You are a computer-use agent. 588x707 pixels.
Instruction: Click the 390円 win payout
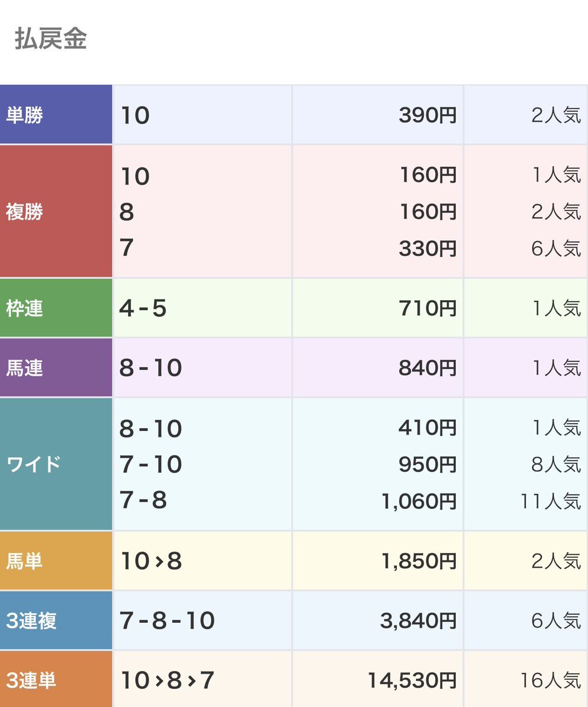tap(427, 116)
